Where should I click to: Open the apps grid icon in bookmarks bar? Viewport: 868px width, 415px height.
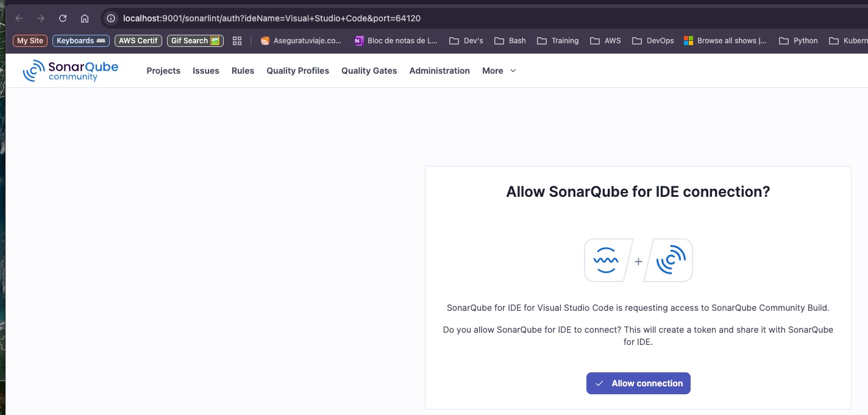point(237,41)
